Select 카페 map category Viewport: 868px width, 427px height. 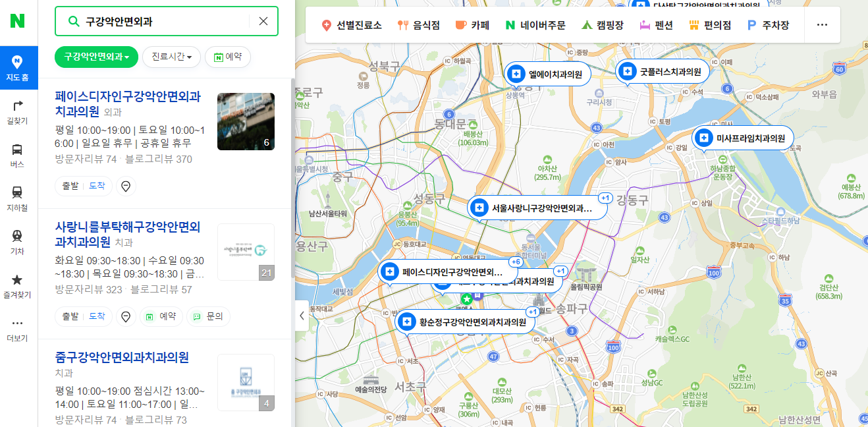[x=472, y=25]
